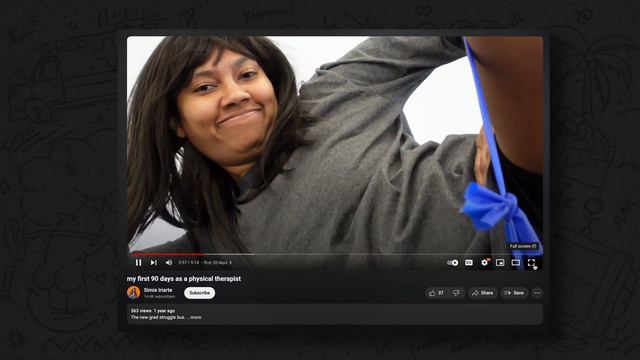Enter full screen mode
640x360 pixels.
531,262
